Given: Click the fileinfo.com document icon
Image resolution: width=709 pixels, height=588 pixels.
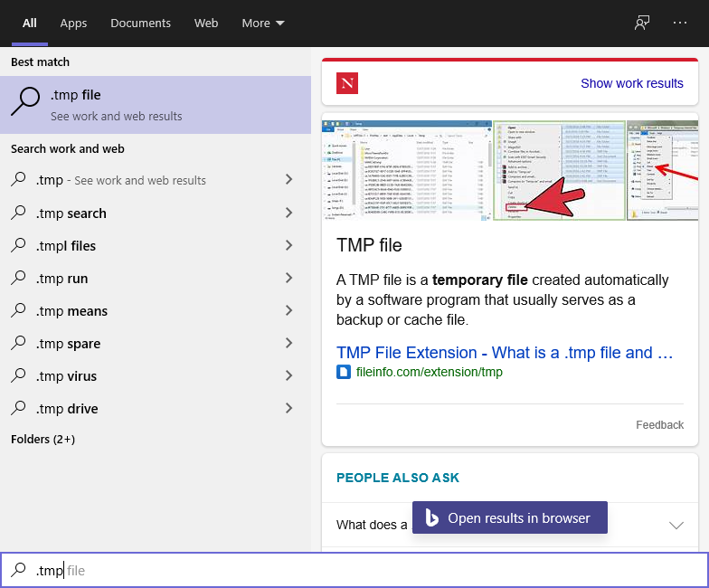Looking at the screenshot, I should click(x=344, y=372).
